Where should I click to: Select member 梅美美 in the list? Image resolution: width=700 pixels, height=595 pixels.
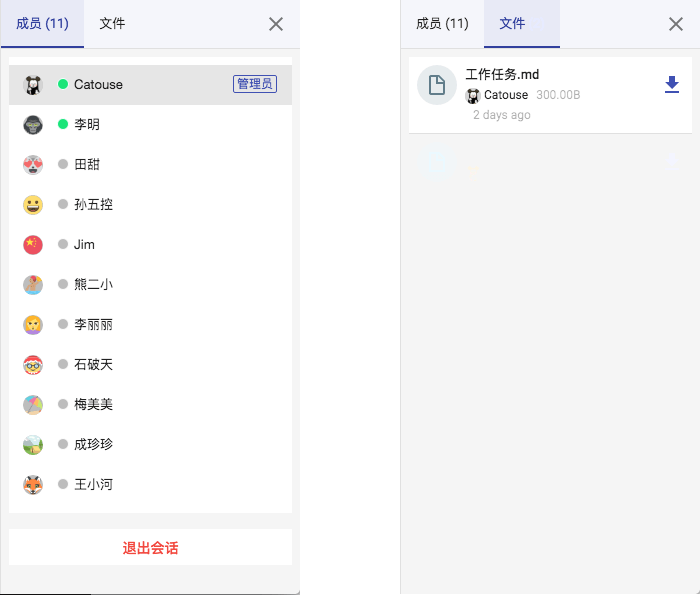(x=93, y=405)
